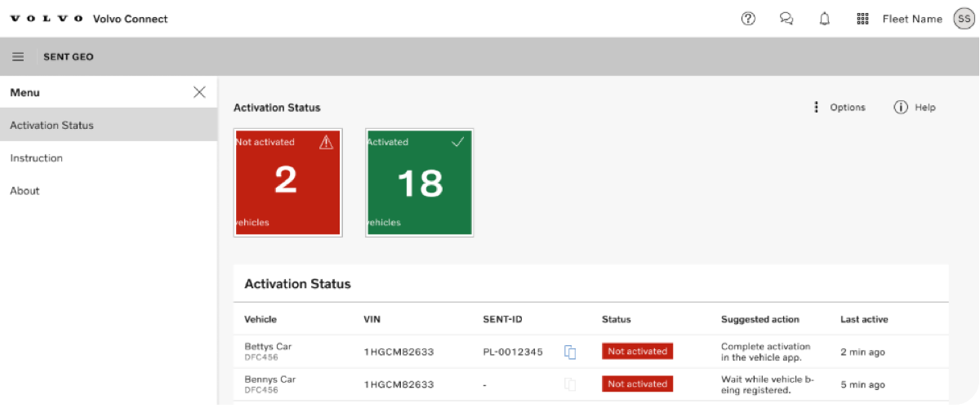Image resolution: width=980 pixels, height=408 pixels.
Task: Click VIN 1HGCM82633 in Bettys Car row
Action: coord(399,352)
